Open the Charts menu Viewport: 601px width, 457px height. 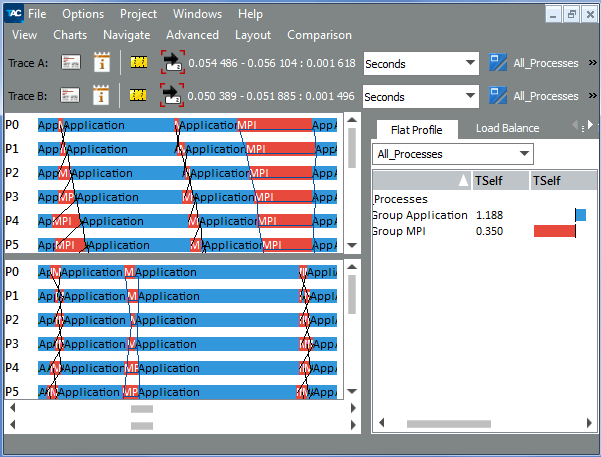tap(70, 35)
